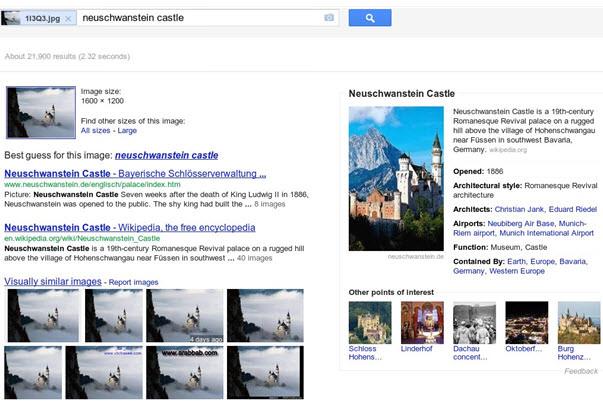Remove the 1I3Q3.jpg image chip
The width and height of the screenshot is (603, 418).
(68, 18)
